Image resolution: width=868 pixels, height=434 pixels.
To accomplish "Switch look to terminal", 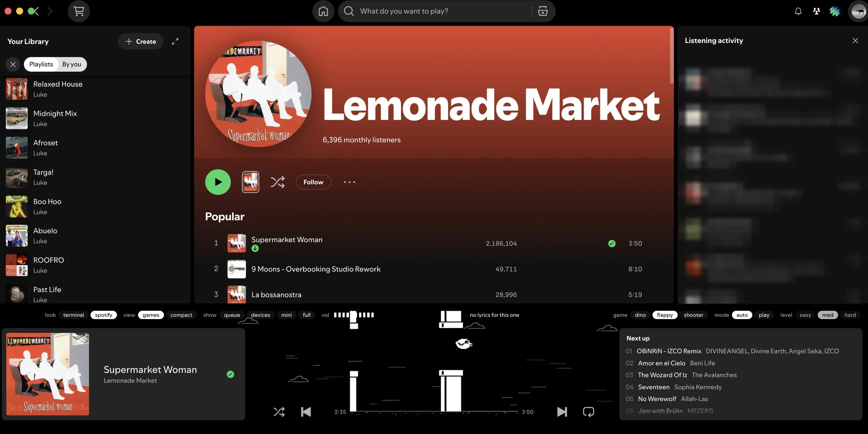I will point(73,315).
